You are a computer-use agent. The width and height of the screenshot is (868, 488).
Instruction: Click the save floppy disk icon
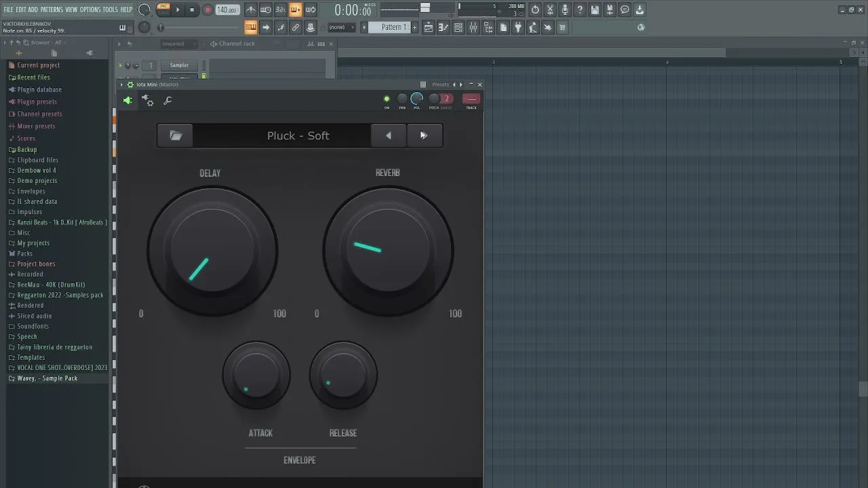tap(595, 9)
